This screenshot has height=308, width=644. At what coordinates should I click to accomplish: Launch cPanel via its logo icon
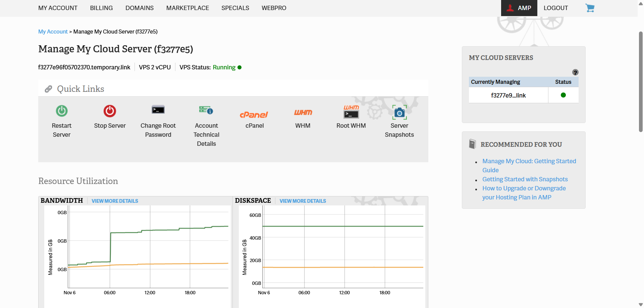click(x=254, y=115)
